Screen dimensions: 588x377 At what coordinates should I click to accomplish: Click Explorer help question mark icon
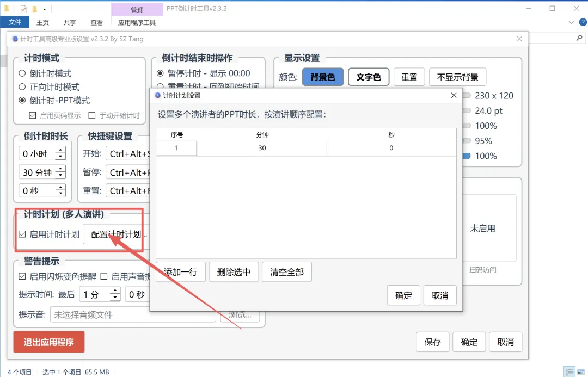pyautogui.click(x=583, y=22)
